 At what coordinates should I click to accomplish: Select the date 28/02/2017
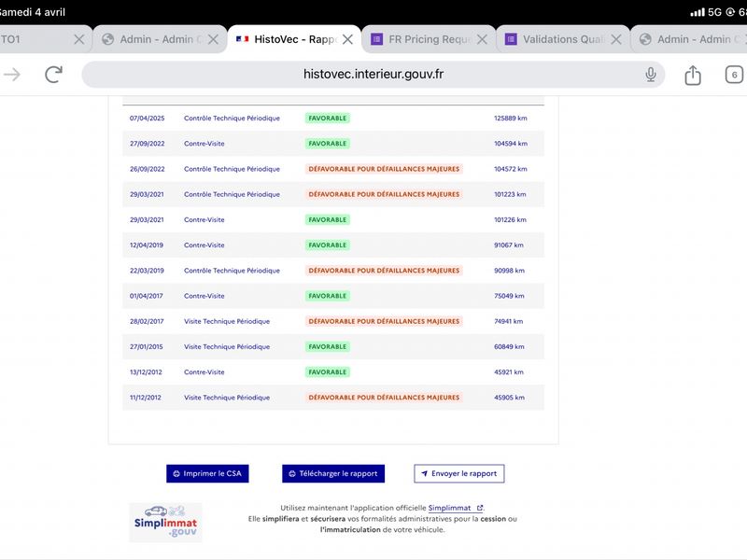147,321
